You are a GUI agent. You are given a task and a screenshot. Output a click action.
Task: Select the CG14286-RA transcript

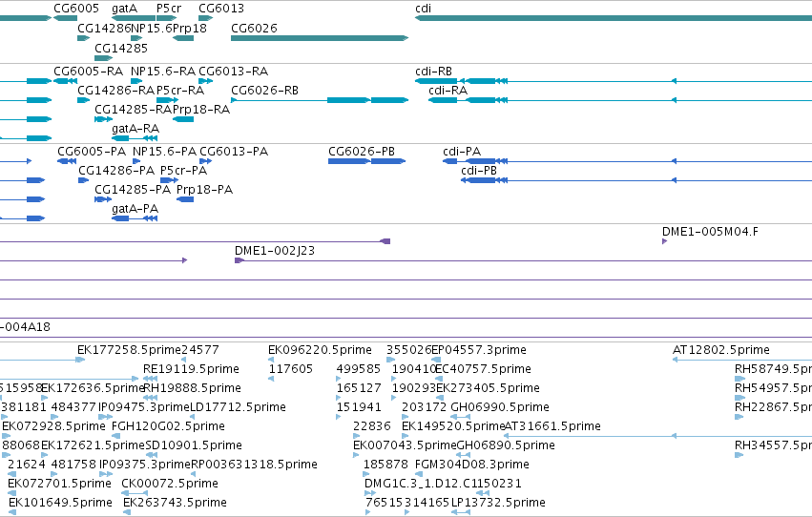pyautogui.click(x=83, y=100)
